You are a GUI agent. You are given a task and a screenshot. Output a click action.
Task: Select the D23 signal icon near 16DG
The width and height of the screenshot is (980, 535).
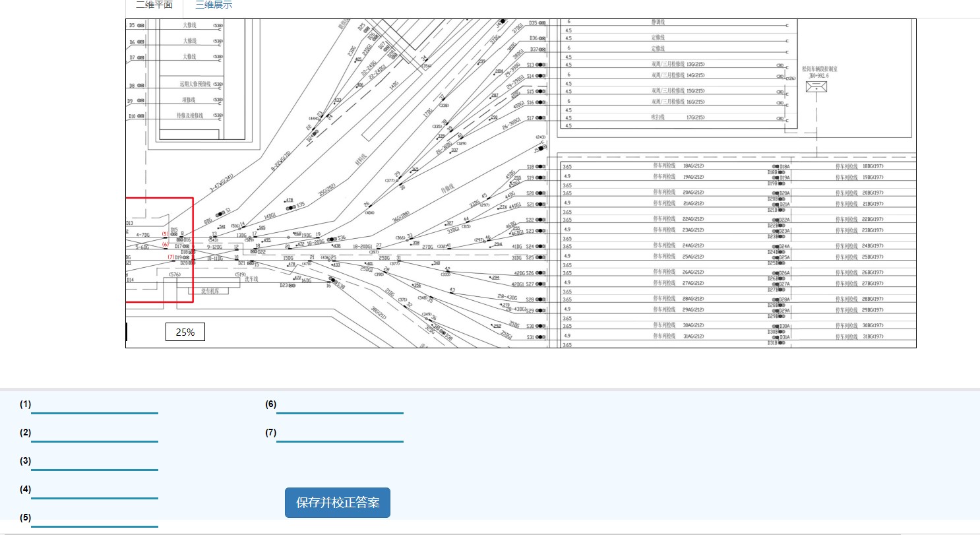click(x=292, y=286)
